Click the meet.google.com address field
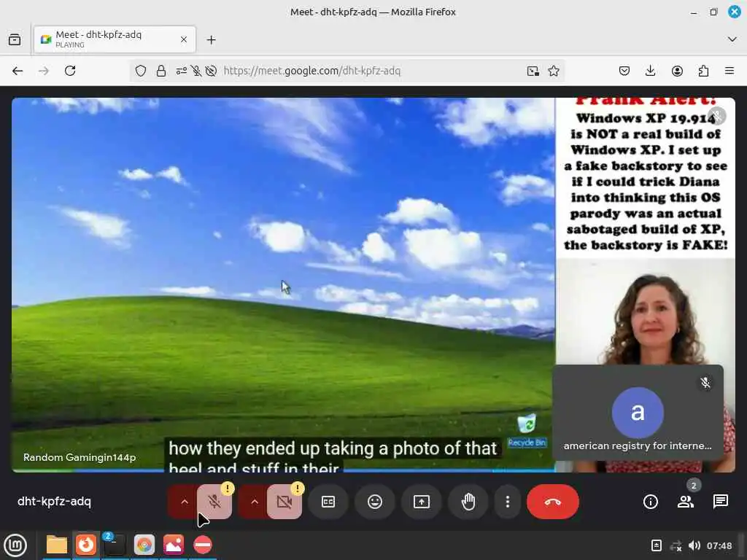Image resolution: width=747 pixels, height=560 pixels. [x=312, y=71]
